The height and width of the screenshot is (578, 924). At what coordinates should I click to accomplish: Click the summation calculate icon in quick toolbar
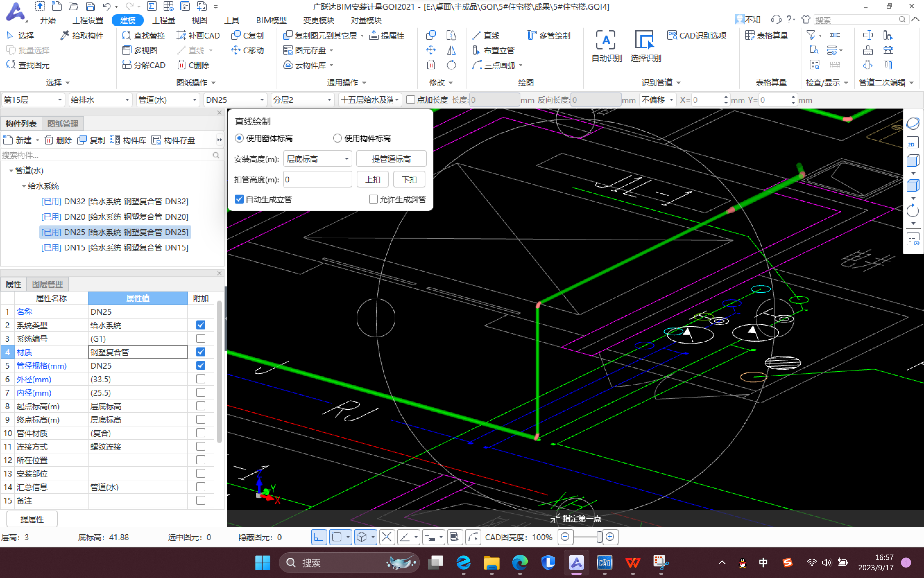point(151,6)
